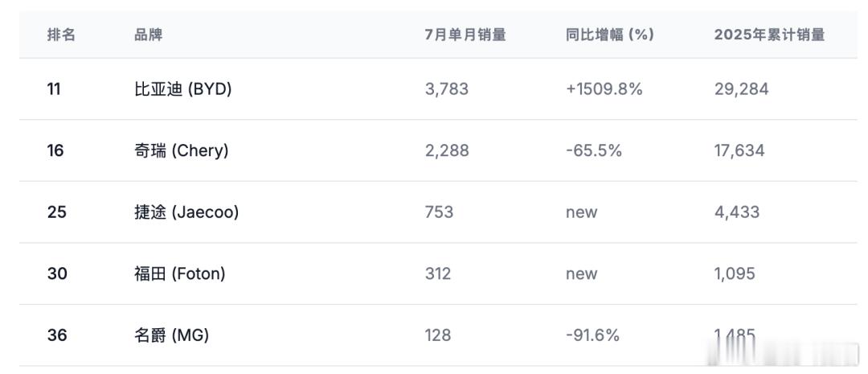Click the 排名 column header
The height and width of the screenshot is (374, 868).
tap(61, 35)
